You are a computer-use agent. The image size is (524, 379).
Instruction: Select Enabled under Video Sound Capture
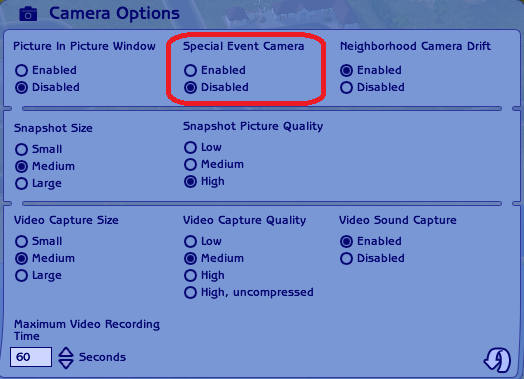coord(346,241)
